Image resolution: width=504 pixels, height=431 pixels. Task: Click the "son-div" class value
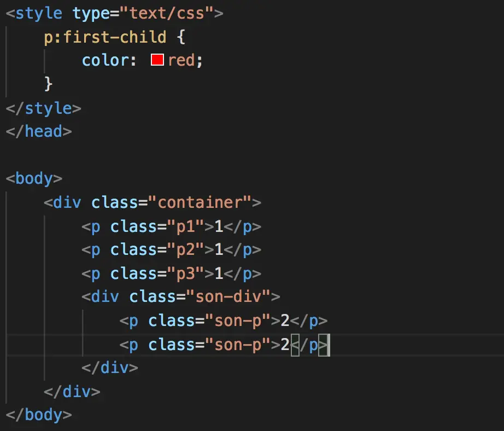click(x=228, y=296)
